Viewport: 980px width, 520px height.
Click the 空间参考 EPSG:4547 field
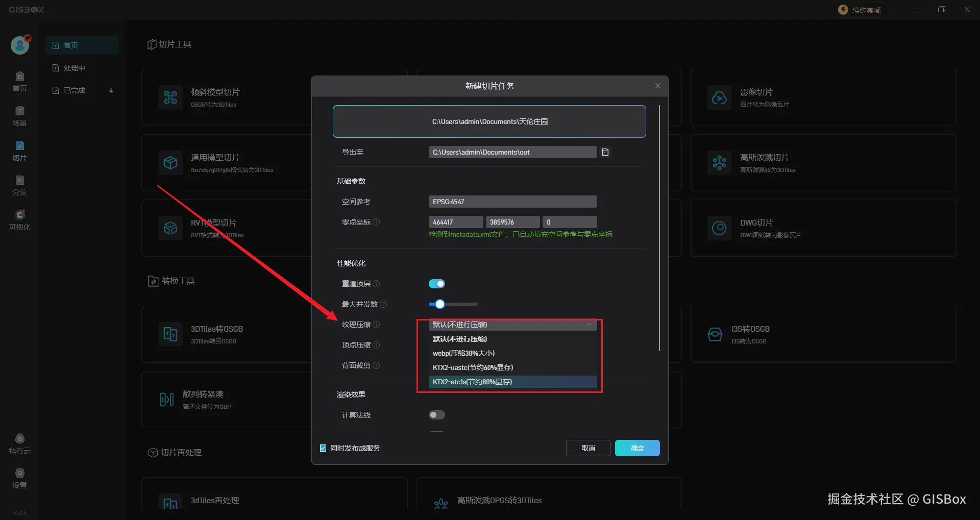point(513,202)
